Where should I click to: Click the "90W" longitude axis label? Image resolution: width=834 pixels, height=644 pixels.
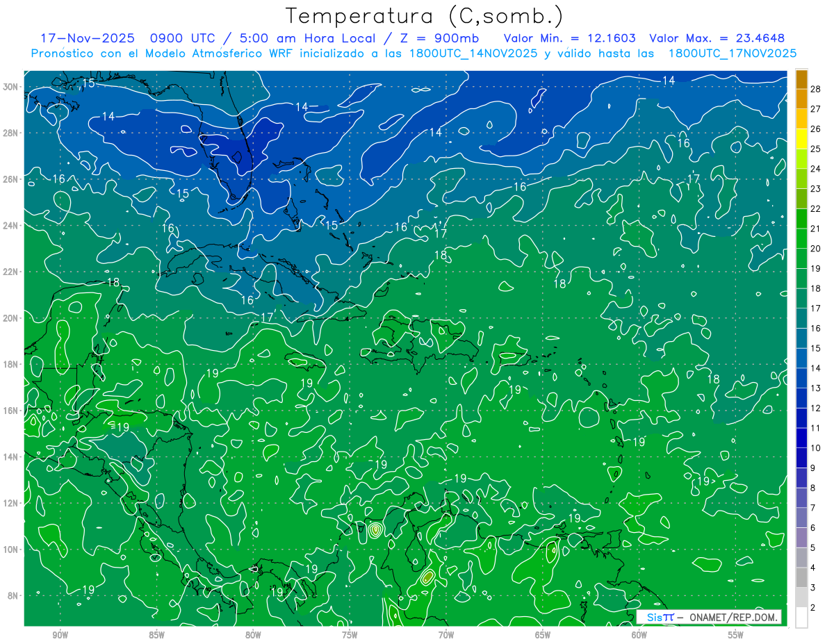pos(60,635)
